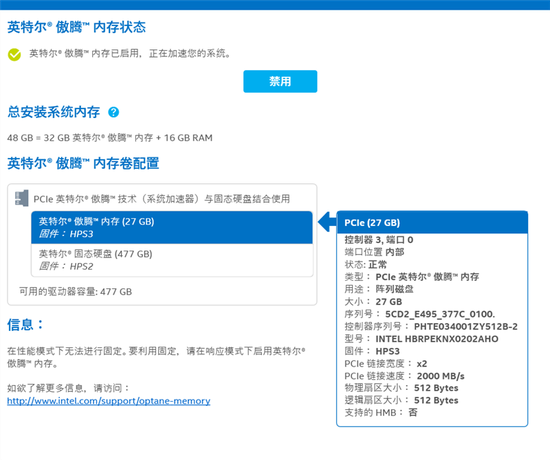Click the 英特尔 傲腾 内存卷配置 heading
This screenshot has height=460, width=550.
point(83,164)
